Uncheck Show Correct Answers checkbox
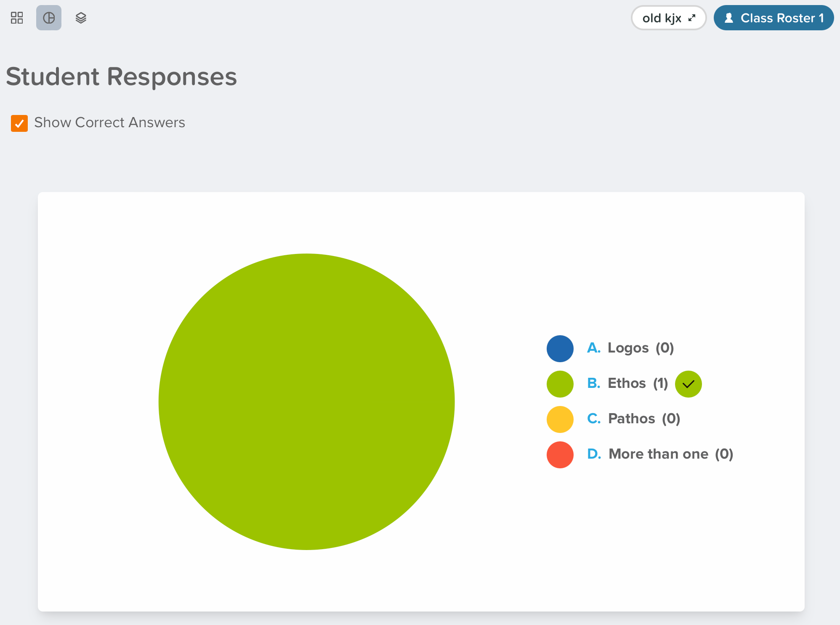840x625 pixels. (19, 123)
